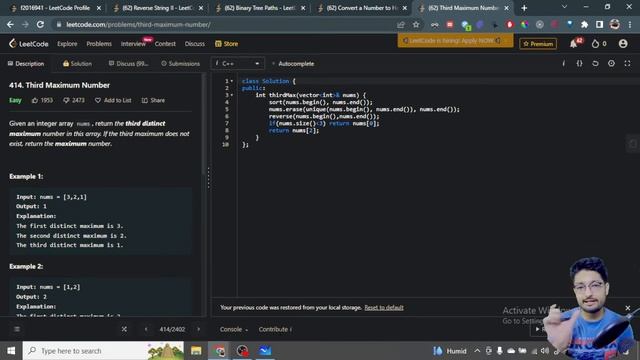Image resolution: width=640 pixels, height=360 pixels.
Task: Open Interview menu item
Action: pyautogui.click(x=133, y=44)
